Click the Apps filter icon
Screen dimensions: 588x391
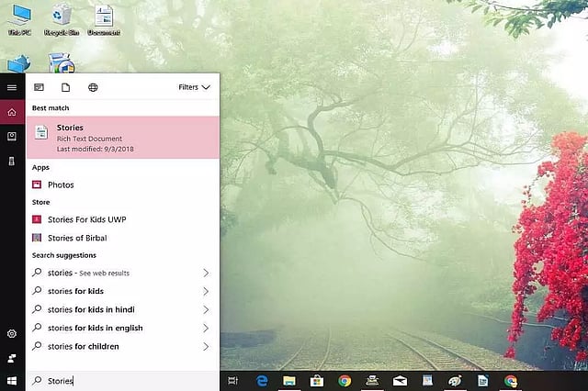click(x=39, y=87)
